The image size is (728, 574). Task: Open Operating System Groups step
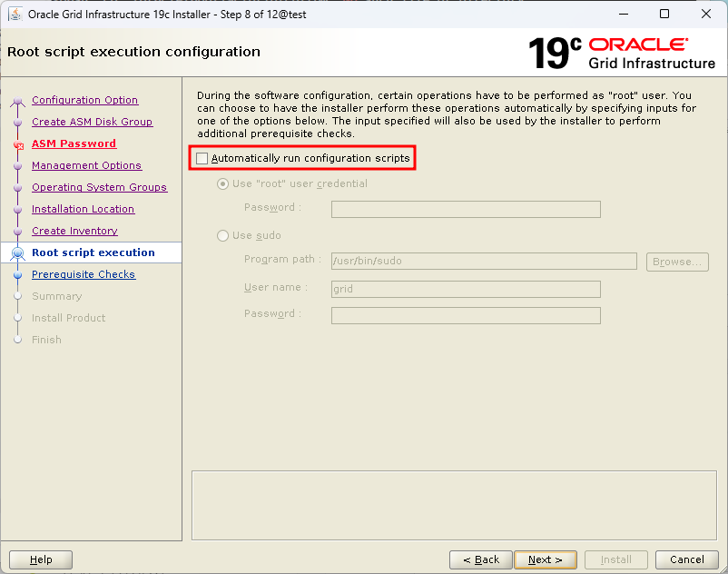click(x=99, y=187)
